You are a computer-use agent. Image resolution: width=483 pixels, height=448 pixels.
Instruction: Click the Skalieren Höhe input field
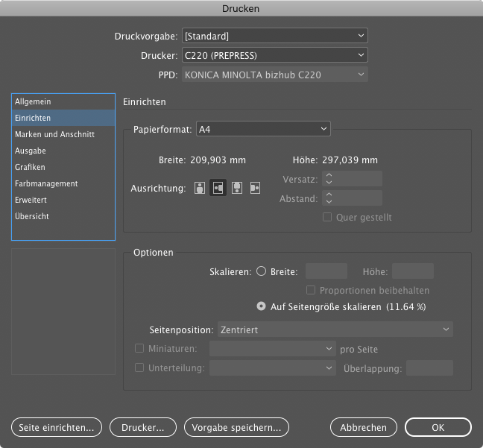pyautogui.click(x=413, y=271)
